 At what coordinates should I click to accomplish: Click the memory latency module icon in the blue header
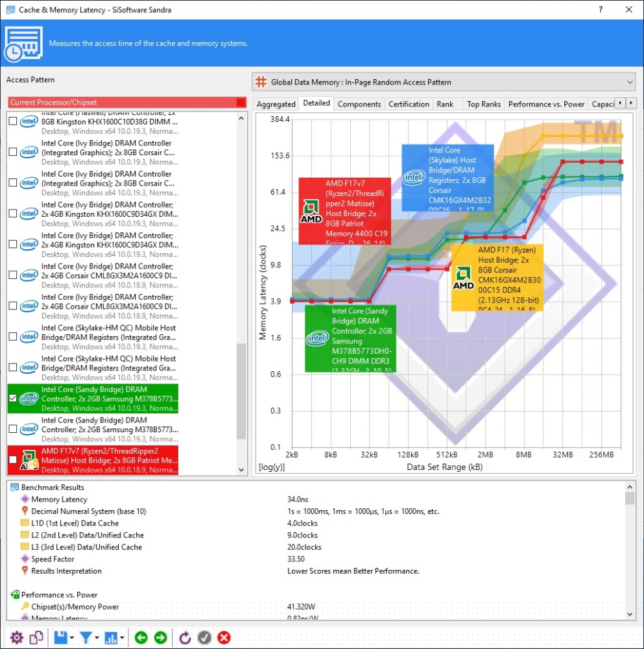23,44
